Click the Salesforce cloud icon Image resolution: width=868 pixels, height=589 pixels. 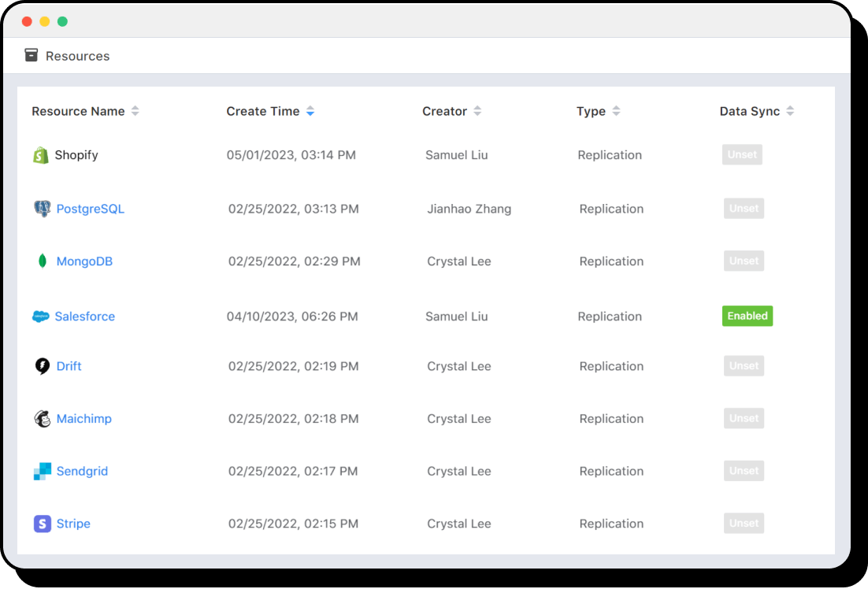click(x=41, y=317)
